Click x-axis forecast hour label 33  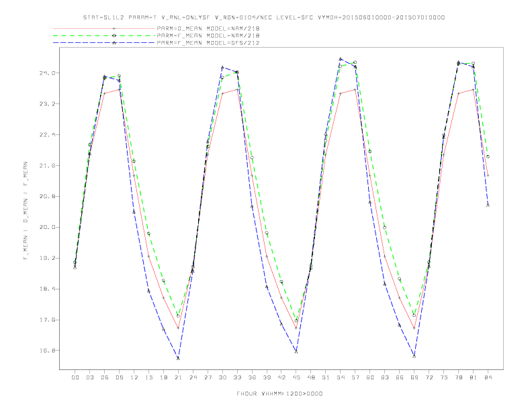tap(237, 377)
